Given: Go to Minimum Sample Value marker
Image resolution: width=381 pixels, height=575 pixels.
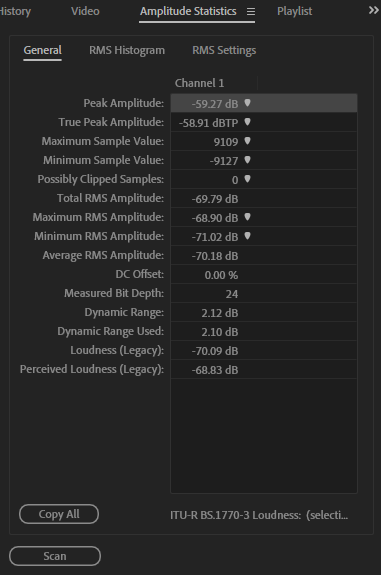Looking at the screenshot, I should pos(248,160).
